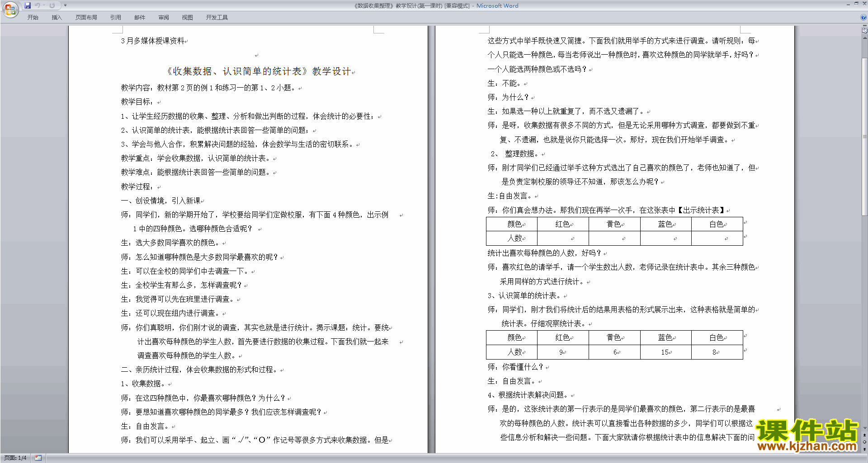
Task: Click the line 4、根据统计表解决问题。
Action: tap(528, 395)
